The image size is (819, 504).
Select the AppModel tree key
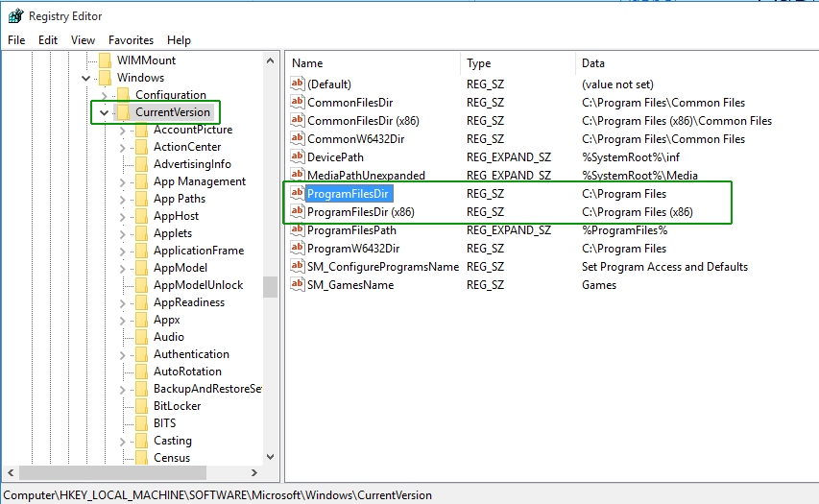(x=181, y=268)
